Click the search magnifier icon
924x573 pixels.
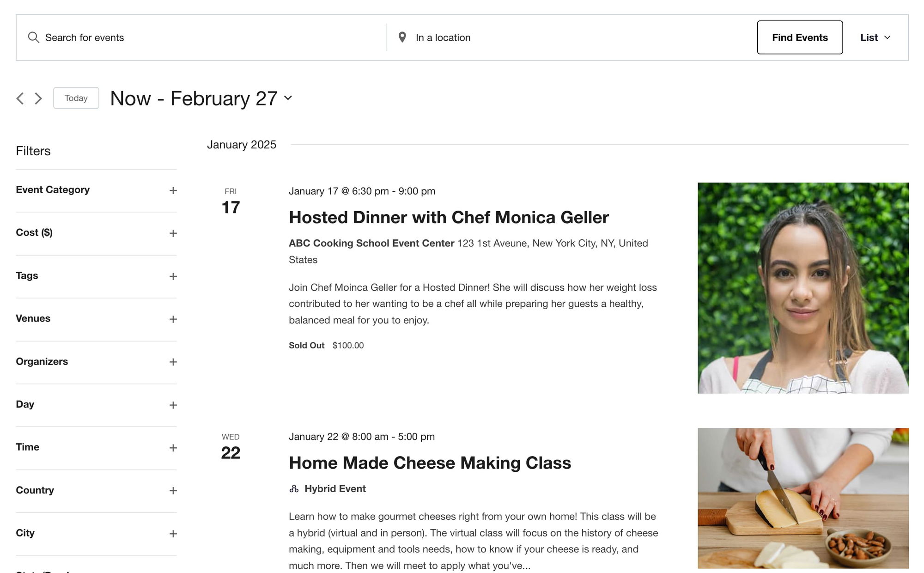click(x=33, y=37)
